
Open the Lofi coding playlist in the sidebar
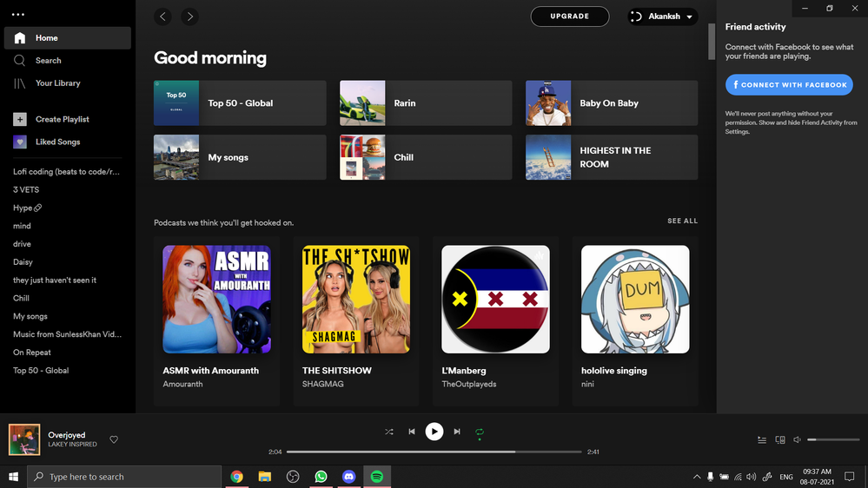click(66, 172)
